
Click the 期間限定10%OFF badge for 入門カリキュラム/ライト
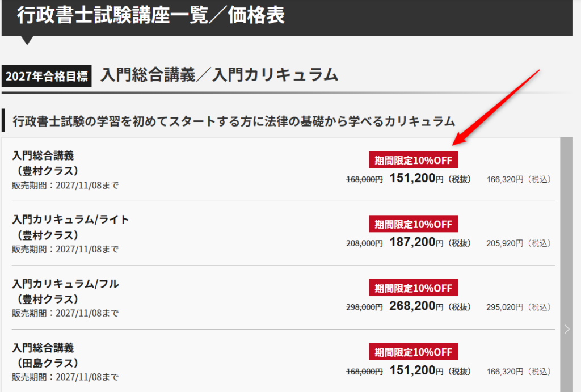point(413,224)
